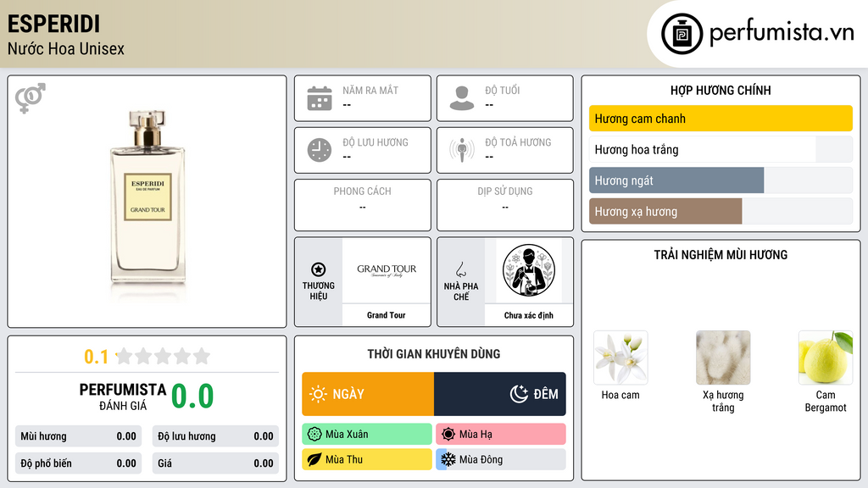Select the Mùa Thu season chip
The height and width of the screenshot is (488, 868).
(x=367, y=459)
